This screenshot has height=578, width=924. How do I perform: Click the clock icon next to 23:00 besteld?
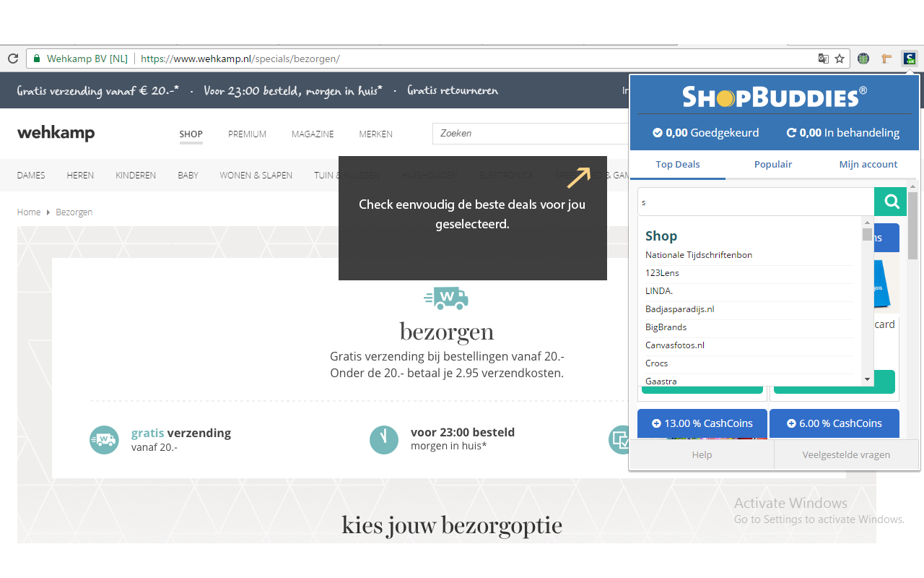pos(383,439)
